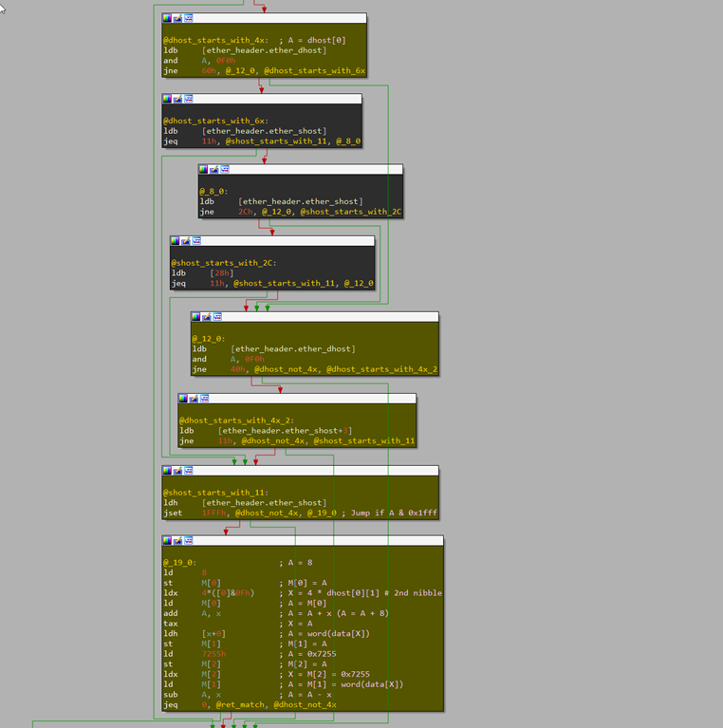Viewport: 723px width, 728px height.
Task: Click third title icon of @_8_0 node
Action: coord(225,169)
